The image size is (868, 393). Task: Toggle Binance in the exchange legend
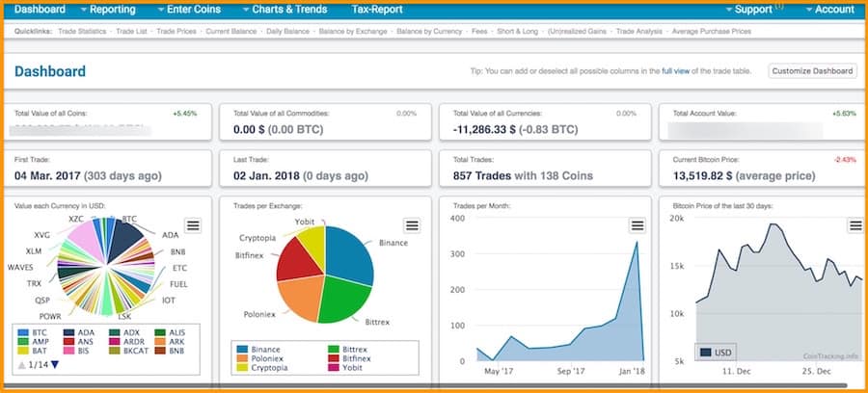pos(258,350)
